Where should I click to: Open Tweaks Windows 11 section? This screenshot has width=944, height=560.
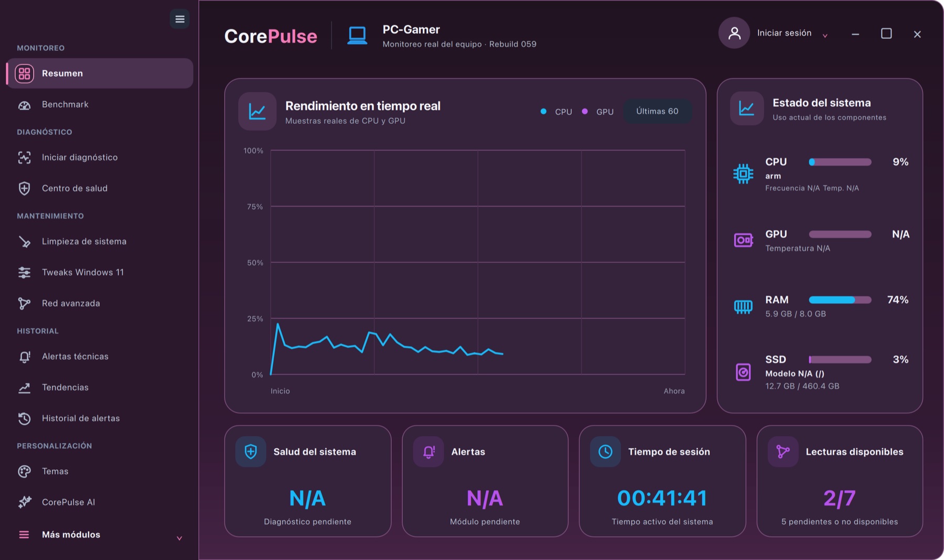pos(100,272)
